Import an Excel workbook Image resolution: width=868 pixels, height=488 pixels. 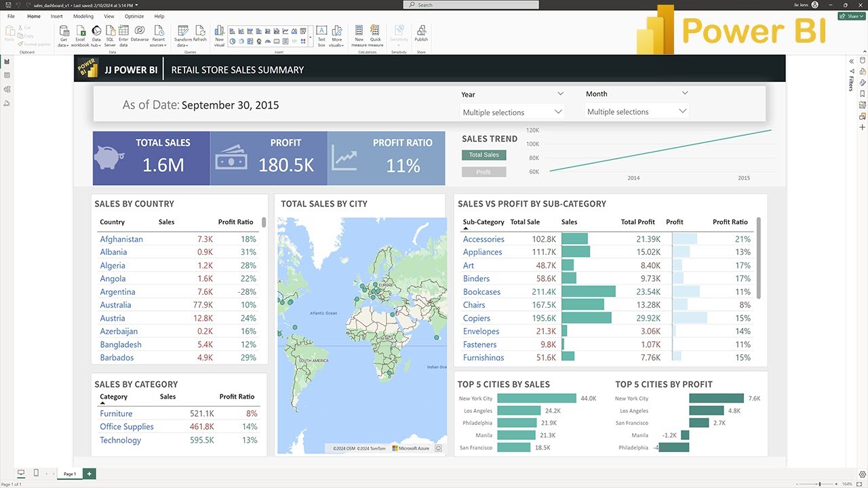pyautogui.click(x=80, y=36)
